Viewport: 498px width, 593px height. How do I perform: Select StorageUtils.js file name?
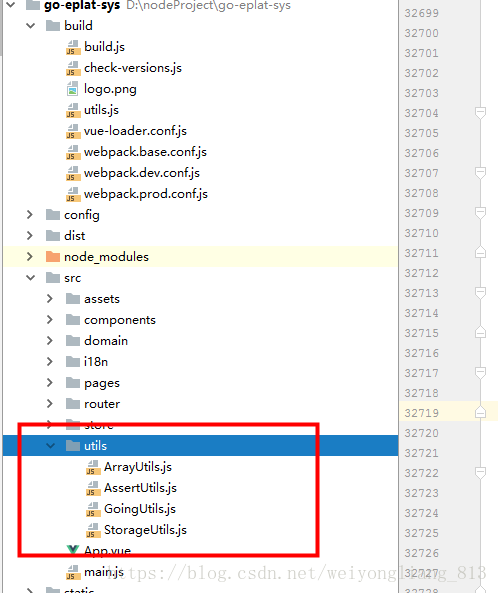tap(145, 530)
